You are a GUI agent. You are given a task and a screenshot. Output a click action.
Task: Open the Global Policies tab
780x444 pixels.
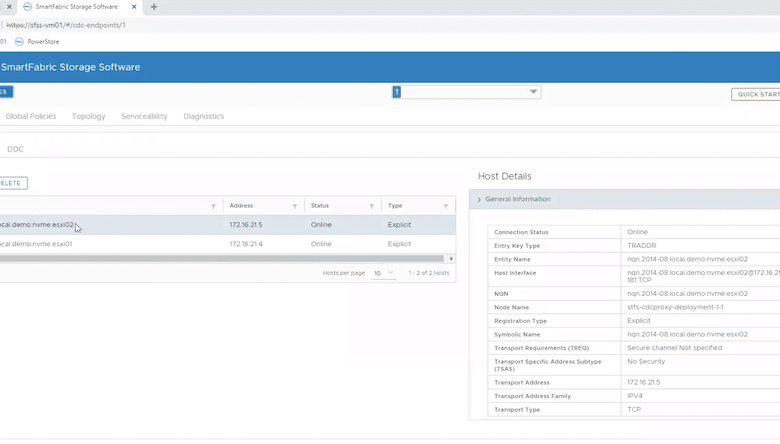tap(31, 116)
